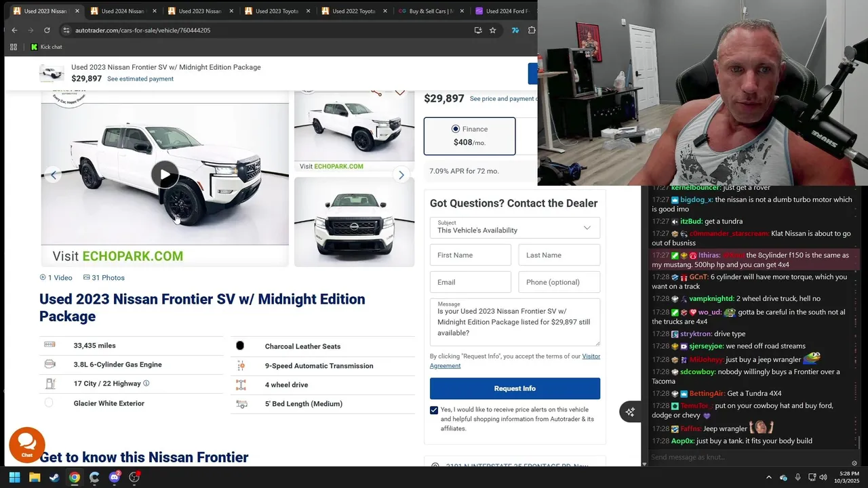Click the sparkle floating button by the chat panel

[630, 411]
